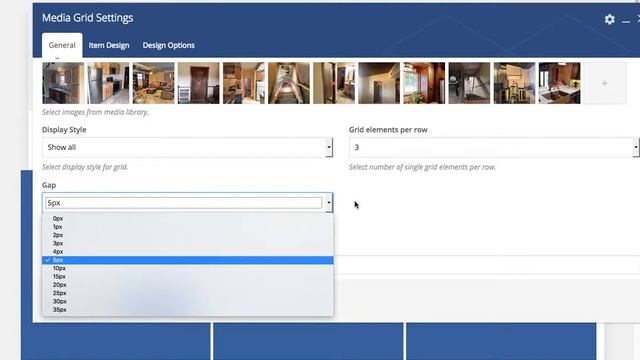The height and width of the screenshot is (360, 640).
Task: Select the eleventh image thumbnail
Action: click(514, 83)
